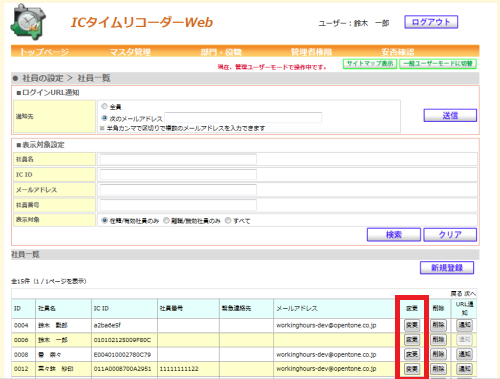Focus the notification email address field
Screen dimensions: 500x379
tap(243, 118)
